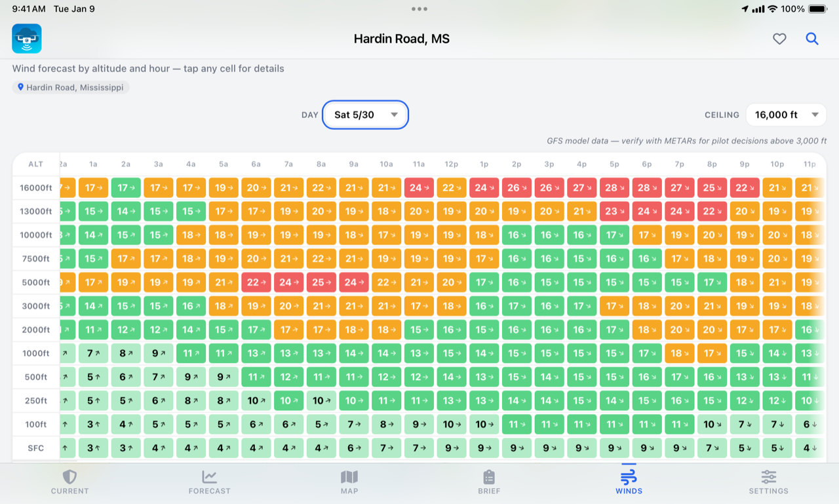The image size is (839, 504).
Task: Open the Map tab
Action: pyautogui.click(x=349, y=482)
